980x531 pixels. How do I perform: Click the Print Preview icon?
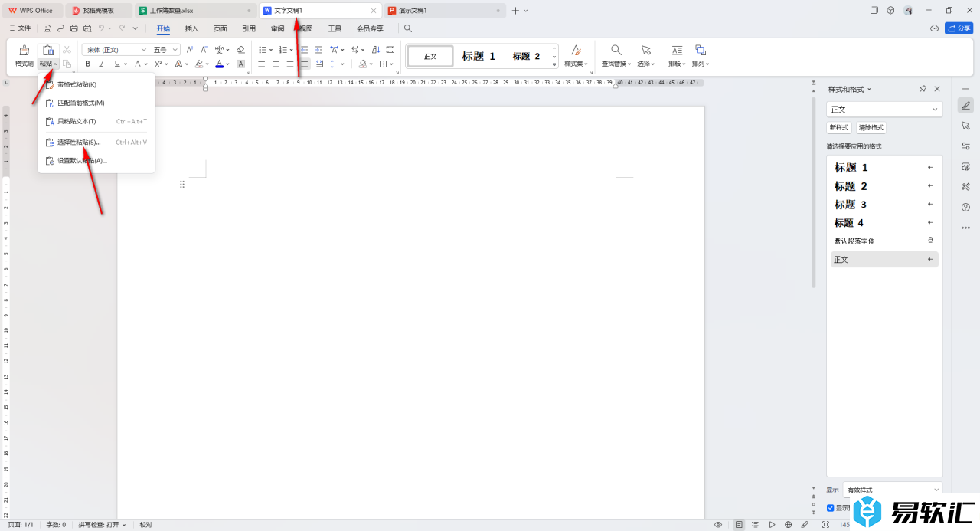[x=87, y=28]
